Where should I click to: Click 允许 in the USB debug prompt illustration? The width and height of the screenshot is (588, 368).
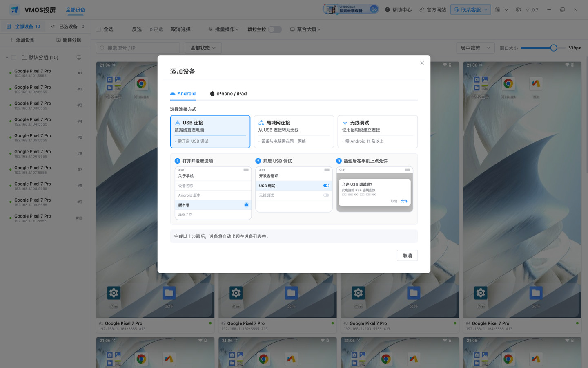point(404,201)
